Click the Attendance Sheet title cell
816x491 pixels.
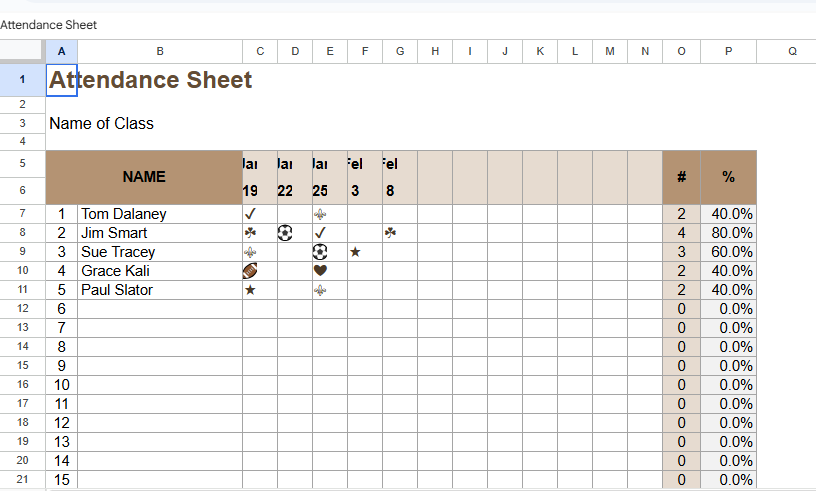[x=150, y=80]
